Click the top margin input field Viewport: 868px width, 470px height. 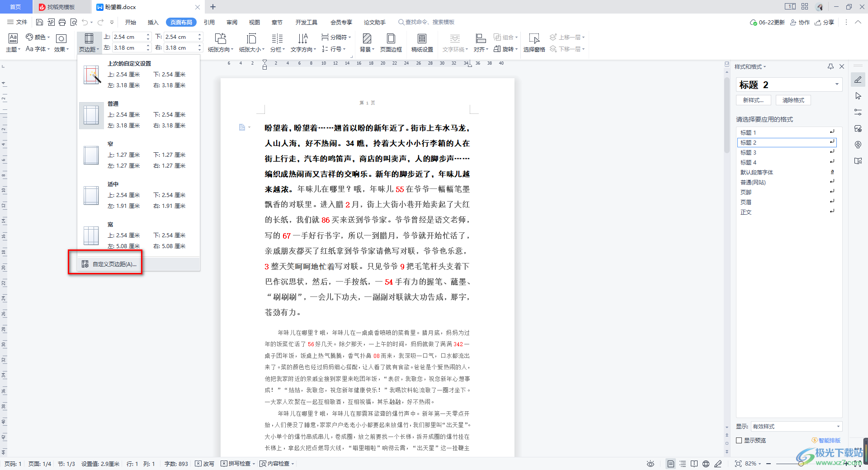pyautogui.click(x=128, y=37)
